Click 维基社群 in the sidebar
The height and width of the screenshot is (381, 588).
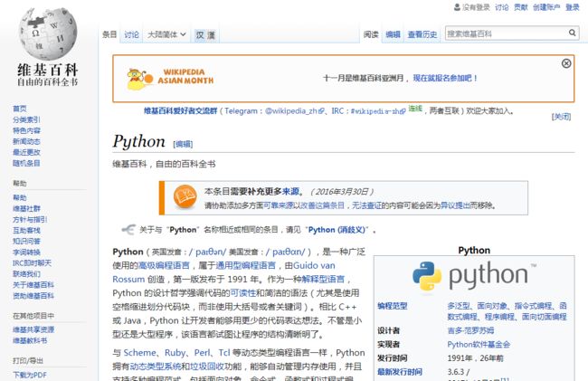coord(26,208)
